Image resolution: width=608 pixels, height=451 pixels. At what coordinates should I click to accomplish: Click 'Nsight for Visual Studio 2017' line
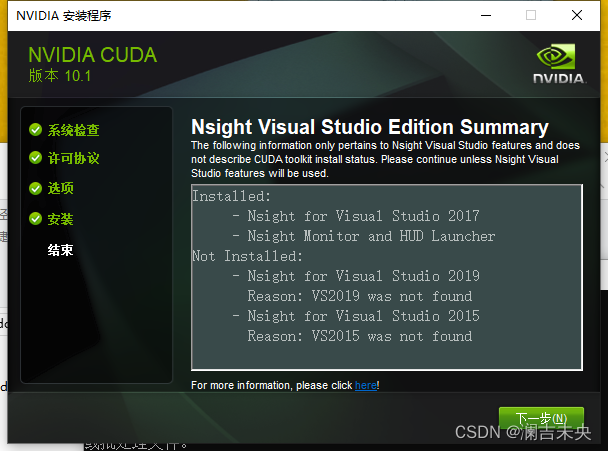[x=363, y=216]
